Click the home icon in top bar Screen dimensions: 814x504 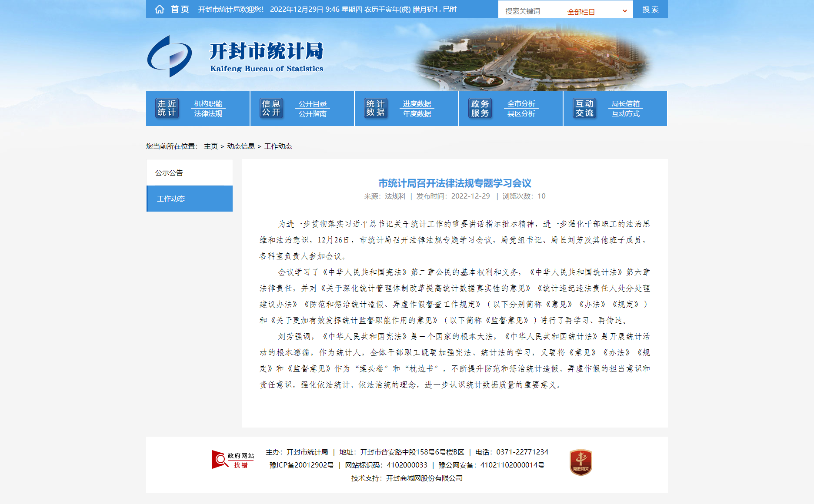click(160, 9)
